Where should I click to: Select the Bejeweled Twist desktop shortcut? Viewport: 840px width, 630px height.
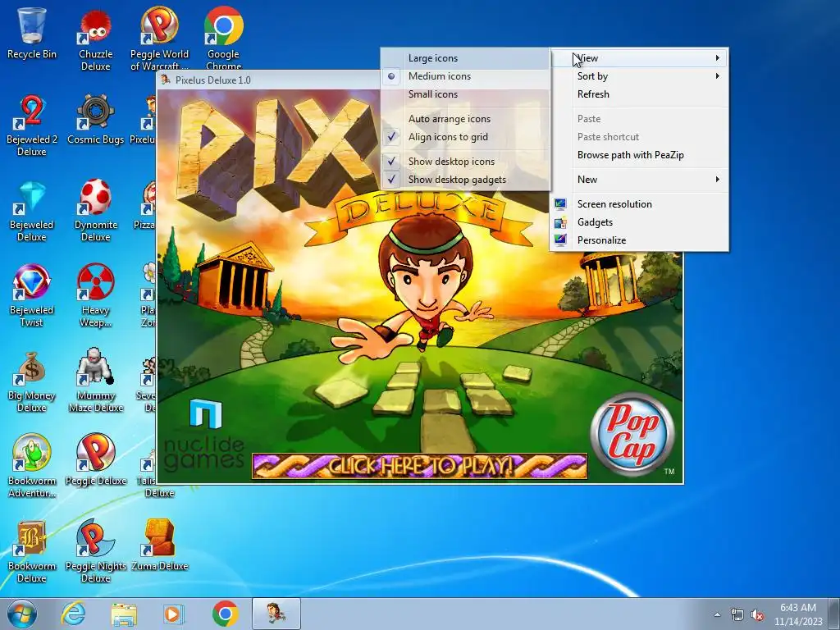coord(32,295)
